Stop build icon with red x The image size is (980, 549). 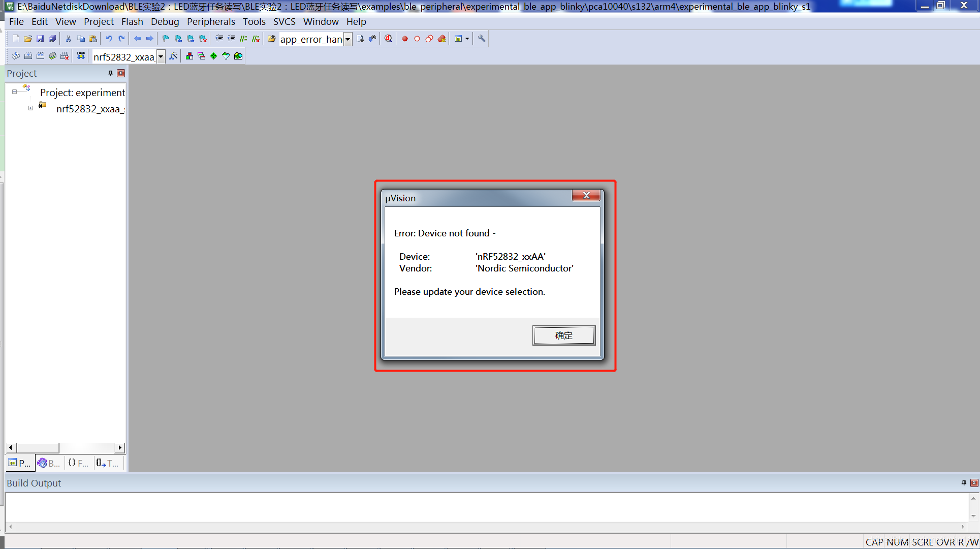(x=65, y=56)
